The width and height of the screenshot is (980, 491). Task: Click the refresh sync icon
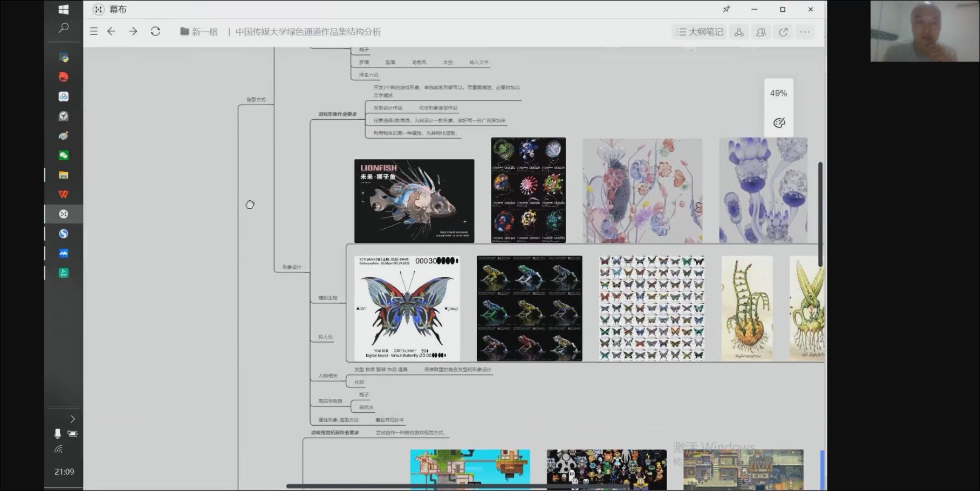click(x=155, y=32)
